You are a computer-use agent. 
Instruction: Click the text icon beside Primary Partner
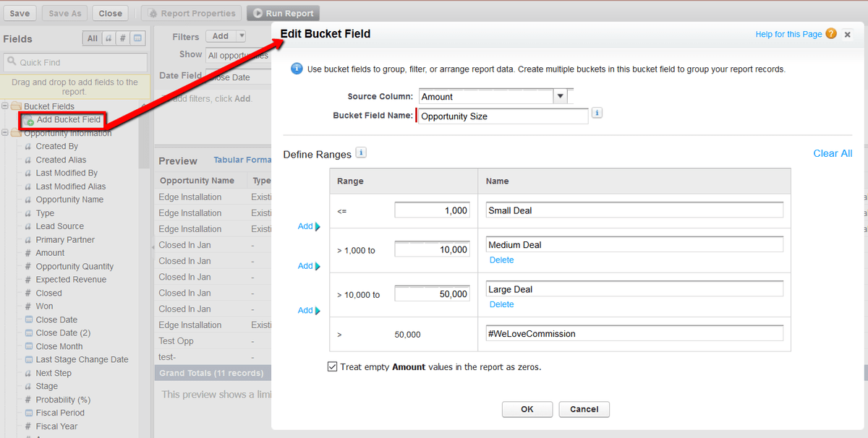(28, 240)
